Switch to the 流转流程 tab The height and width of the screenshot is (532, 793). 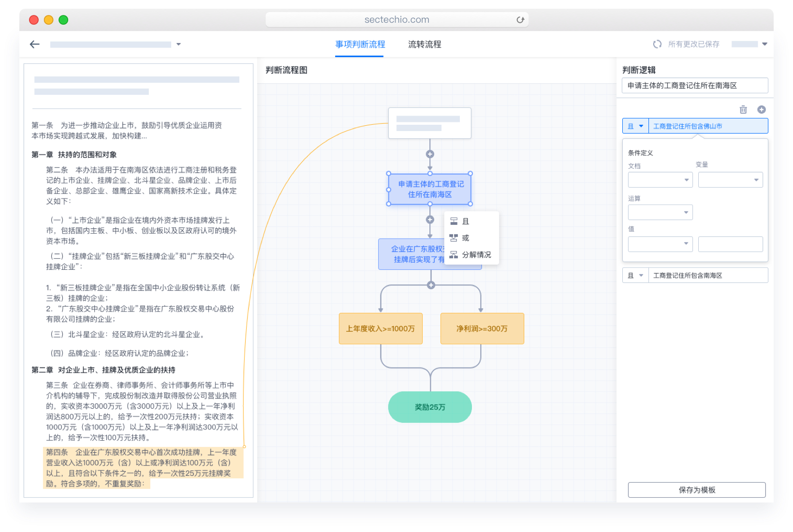(x=425, y=44)
